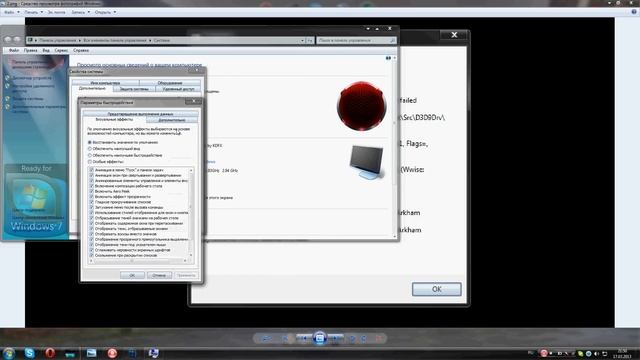The height and width of the screenshot is (360, 640).
Task: Click the Back arrow in Control Panel window
Action: tap(8, 40)
